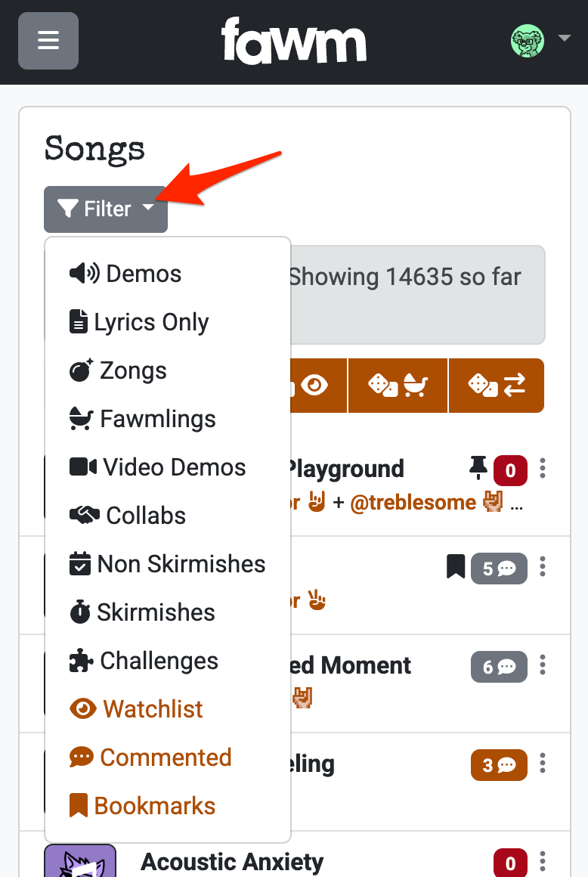Open the 3-comment badge on Lost Feeling

498,764
